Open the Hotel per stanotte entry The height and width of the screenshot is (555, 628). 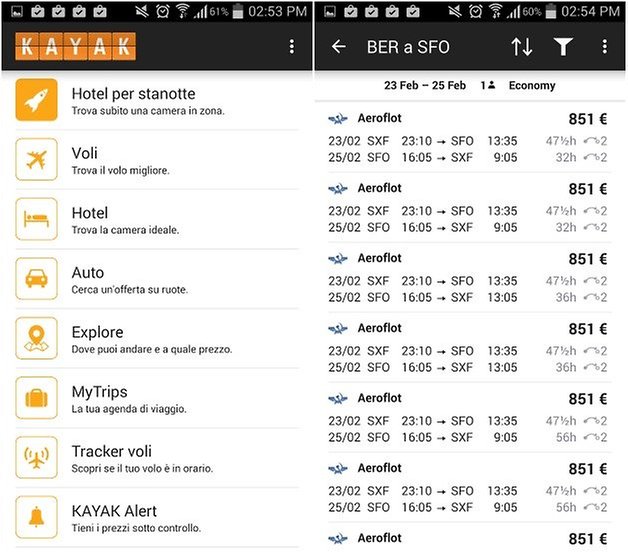[157, 101]
